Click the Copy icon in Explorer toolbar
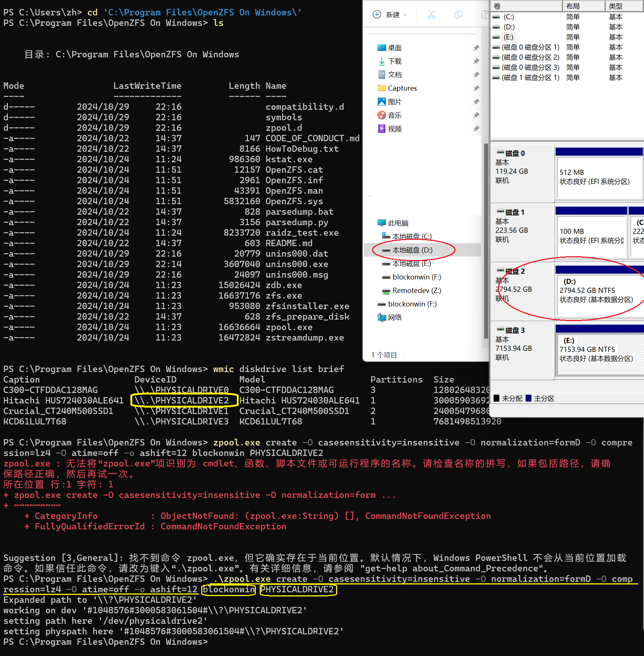Screen dimensions: 644x656 458,15
